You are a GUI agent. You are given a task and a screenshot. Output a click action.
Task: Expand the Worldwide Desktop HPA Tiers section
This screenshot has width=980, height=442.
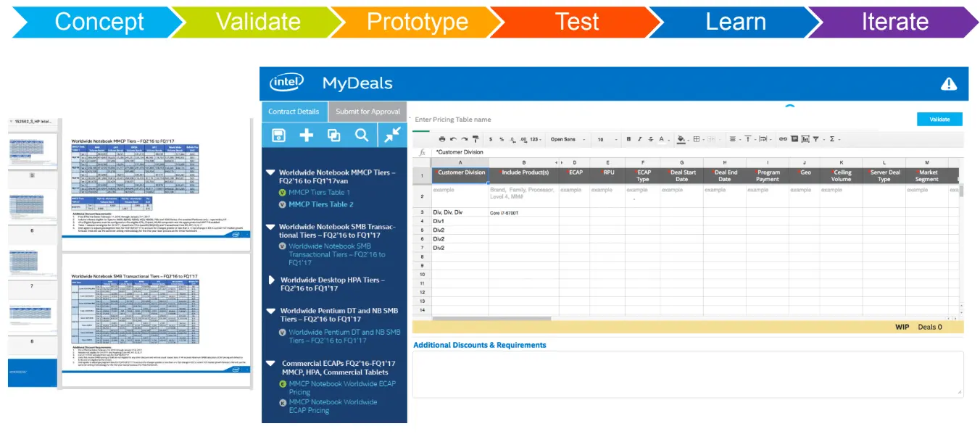(273, 280)
